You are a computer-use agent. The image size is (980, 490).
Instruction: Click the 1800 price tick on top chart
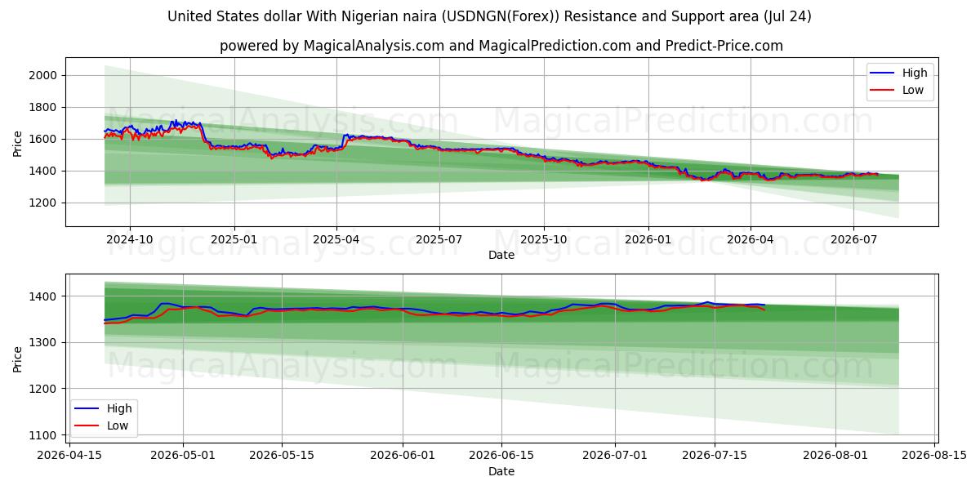[44, 107]
